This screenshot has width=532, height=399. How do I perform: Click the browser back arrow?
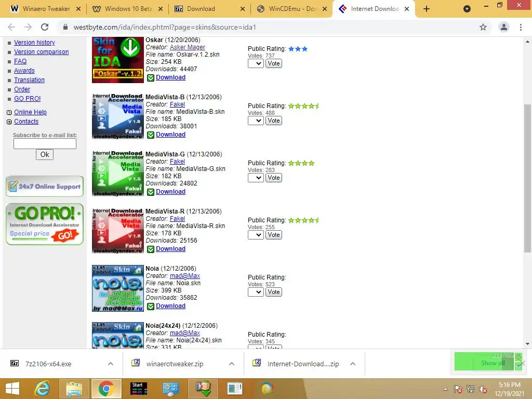11,27
